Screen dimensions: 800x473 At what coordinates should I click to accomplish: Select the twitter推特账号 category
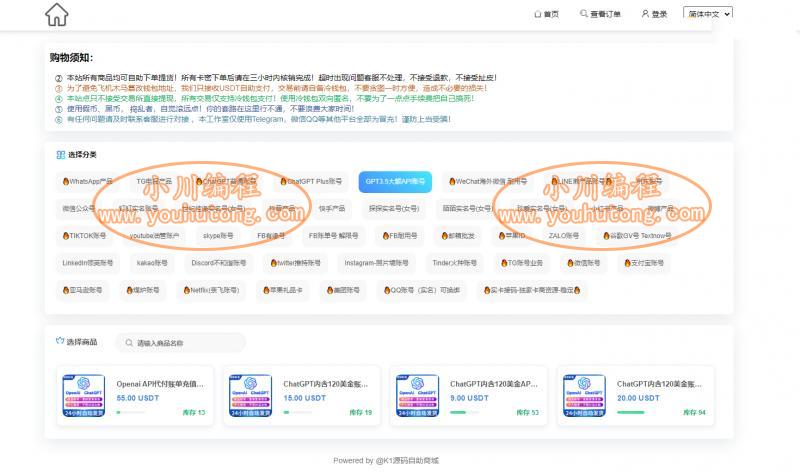click(x=295, y=263)
